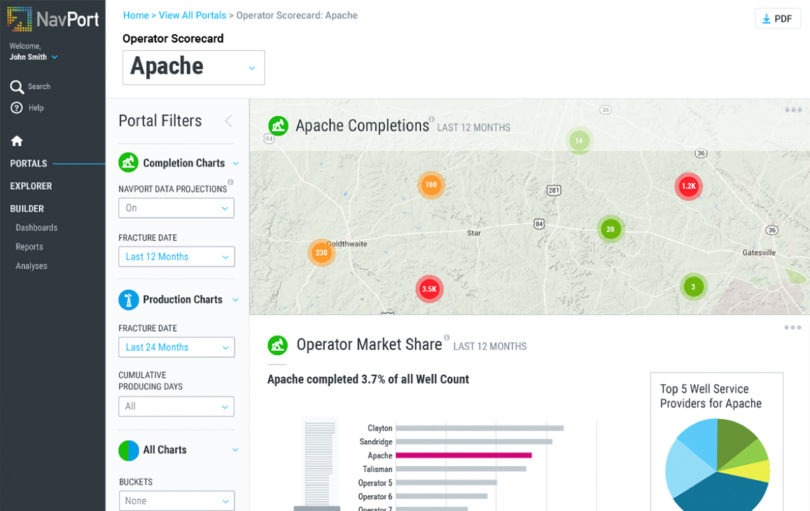
Task: Open the Cumulative Producing Days All dropdown
Action: 176,407
